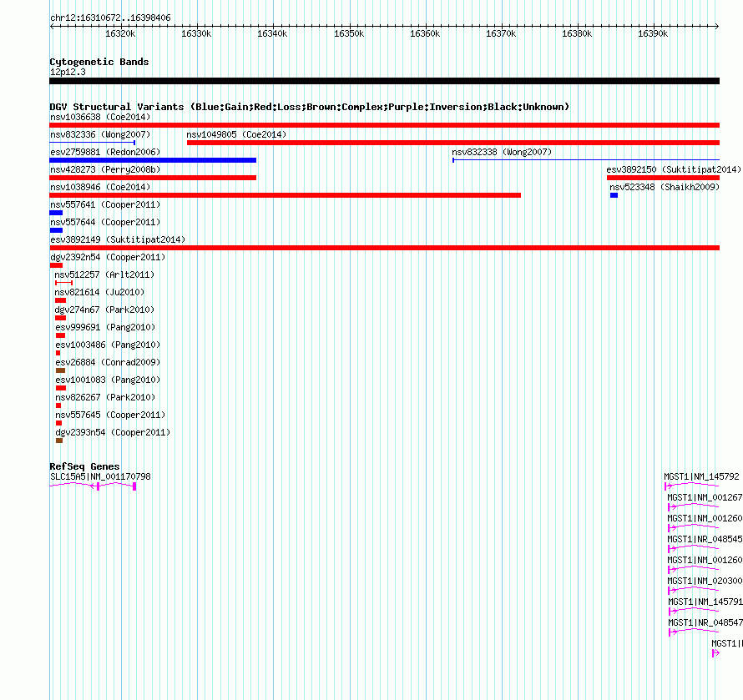Screen dimensions: 743x700
Task: Open variant esv999691 (Pang2010) label
Action: pyautogui.click(x=105, y=327)
